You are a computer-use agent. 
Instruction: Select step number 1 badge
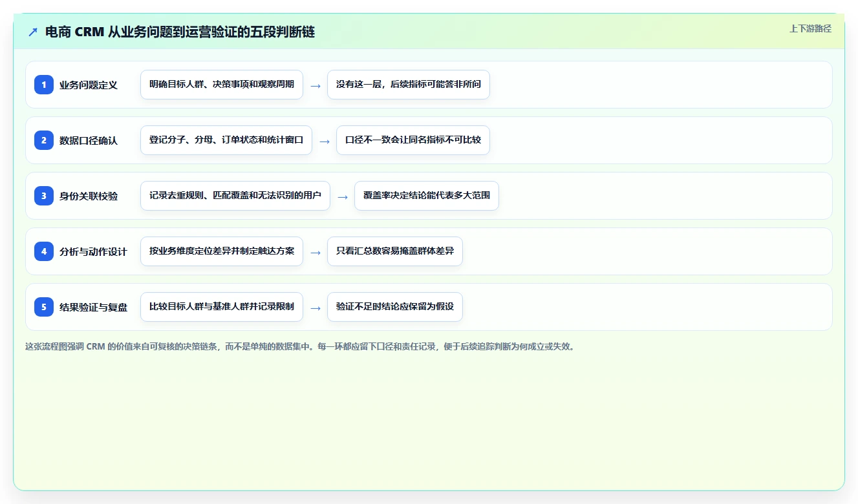pos(44,85)
